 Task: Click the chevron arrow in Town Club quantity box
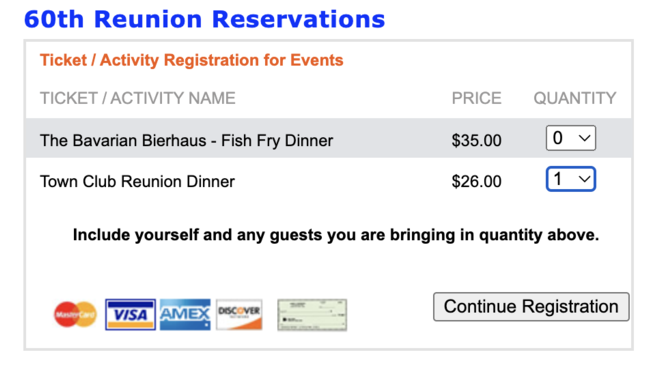[584, 179]
